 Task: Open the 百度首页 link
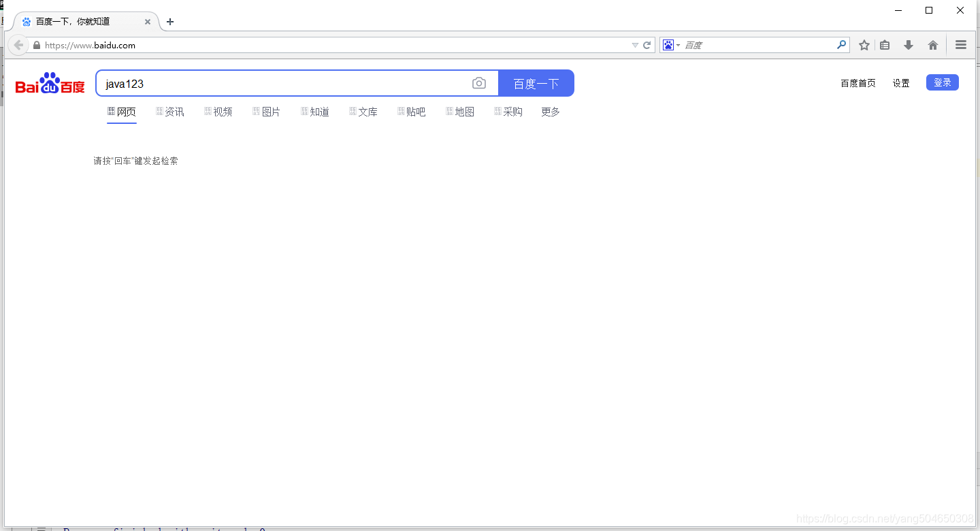tap(858, 83)
